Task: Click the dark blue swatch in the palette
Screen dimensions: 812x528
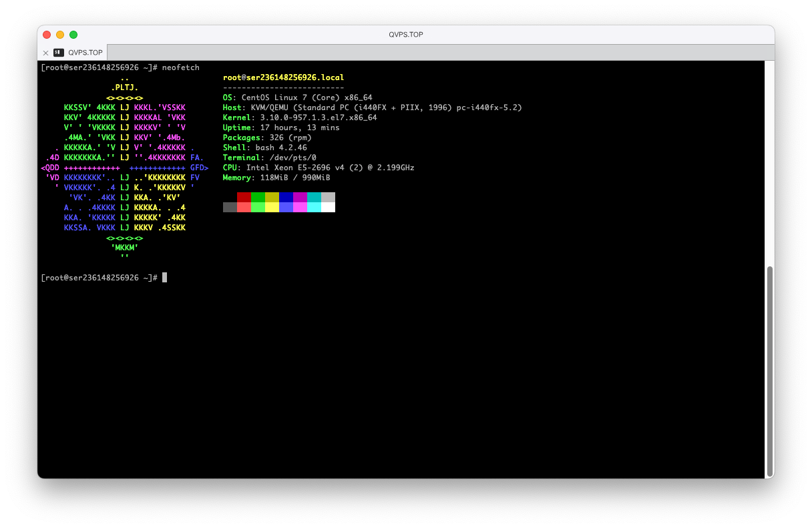Action: [286, 197]
